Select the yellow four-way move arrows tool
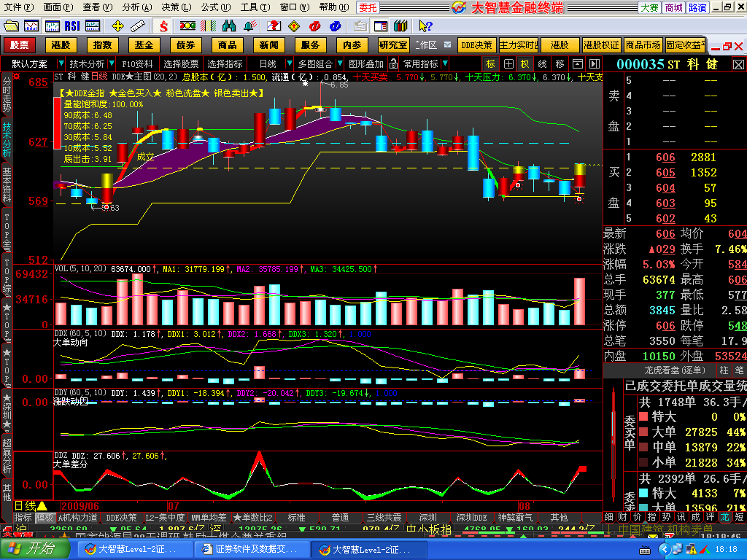The width and height of the screenshot is (747, 560). tap(117, 26)
